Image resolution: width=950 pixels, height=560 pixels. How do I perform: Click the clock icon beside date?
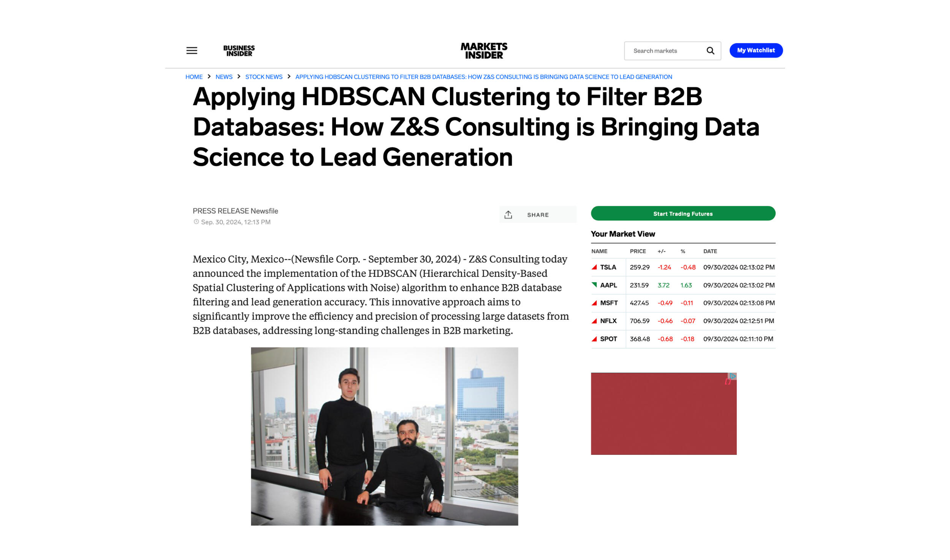[x=196, y=222]
